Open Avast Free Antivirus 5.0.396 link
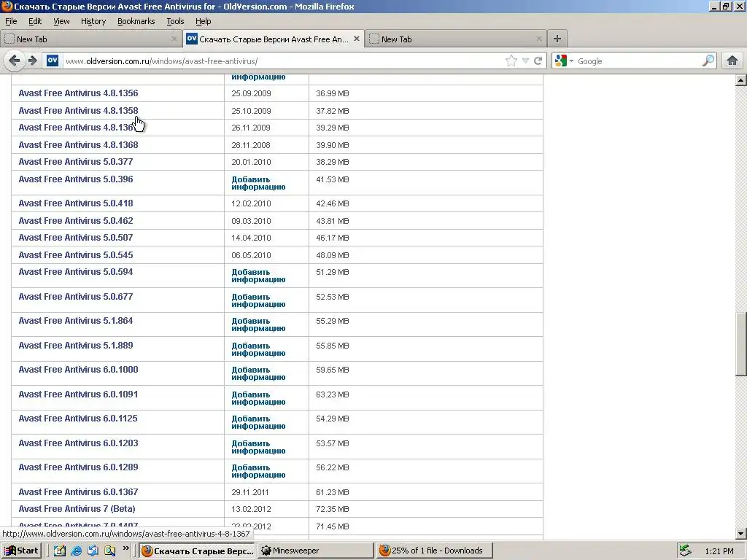Viewport: 747px width, 560px height. [x=76, y=179]
